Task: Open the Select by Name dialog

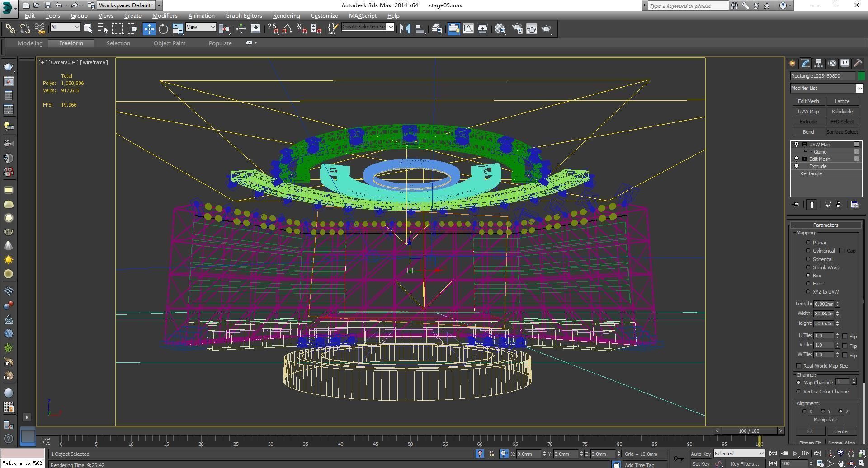Action: tap(103, 29)
